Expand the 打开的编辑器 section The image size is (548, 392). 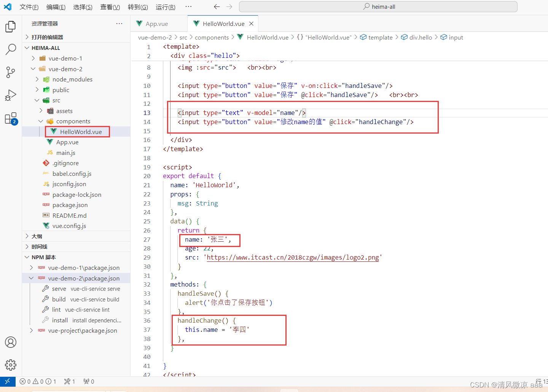pyautogui.click(x=76, y=37)
